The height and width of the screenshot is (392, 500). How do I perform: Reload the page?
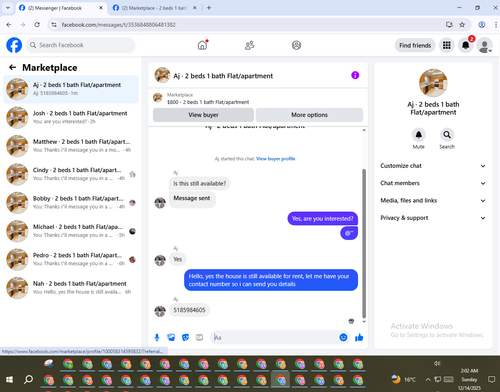coord(37,25)
